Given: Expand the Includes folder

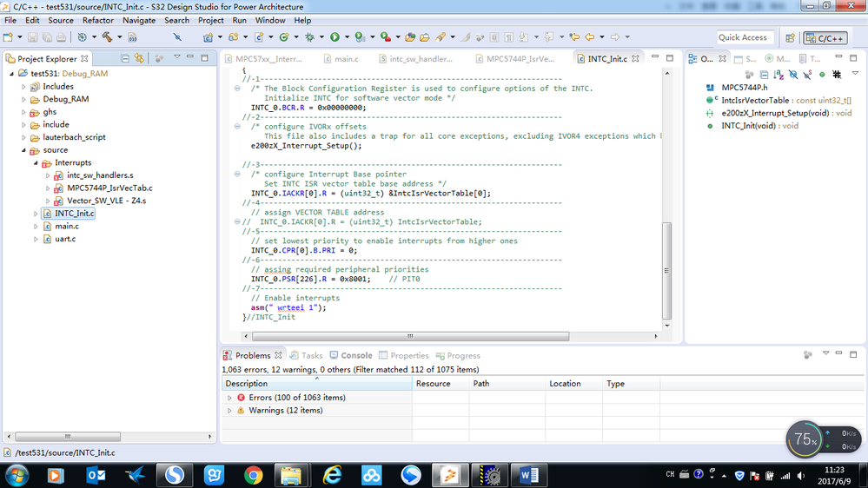Looking at the screenshot, I should (x=23, y=86).
